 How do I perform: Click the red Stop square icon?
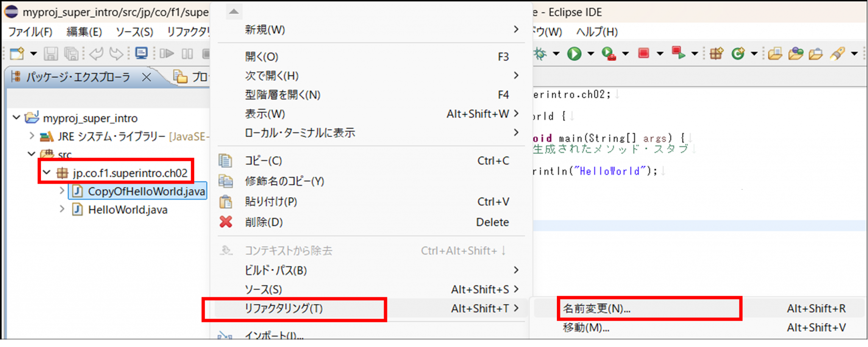click(643, 53)
